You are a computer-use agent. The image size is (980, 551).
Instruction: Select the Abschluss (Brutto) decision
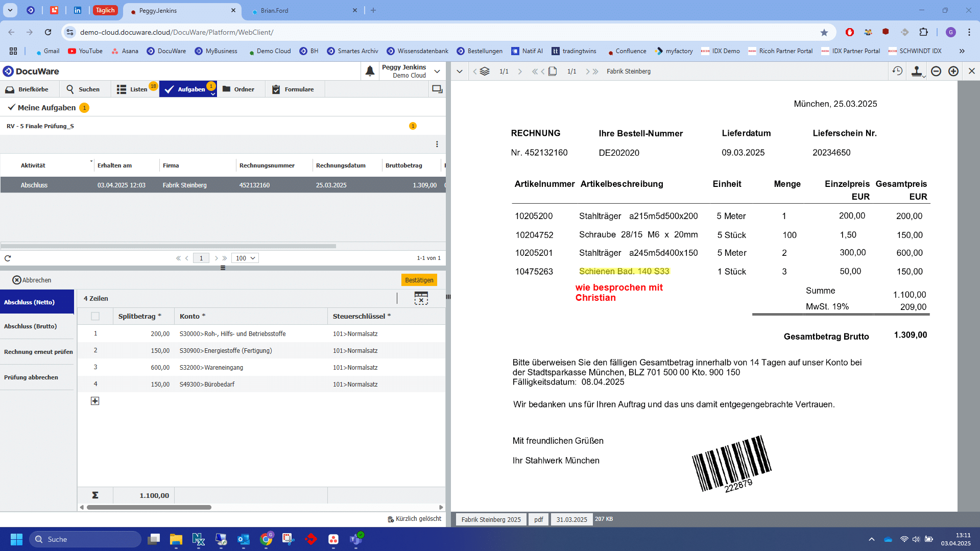pyautogui.click(x=31, y=326)
